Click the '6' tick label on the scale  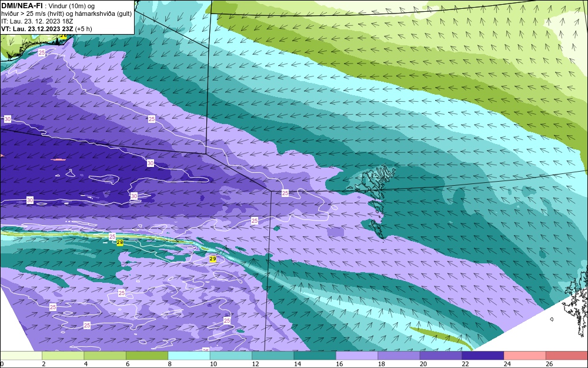pos(128,364)
